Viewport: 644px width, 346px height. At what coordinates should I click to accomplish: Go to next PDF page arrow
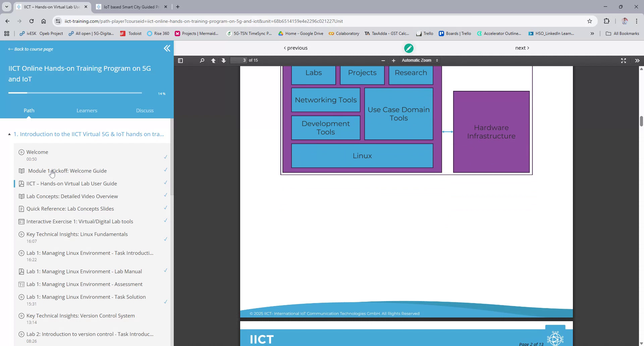(x=224, y=61)
